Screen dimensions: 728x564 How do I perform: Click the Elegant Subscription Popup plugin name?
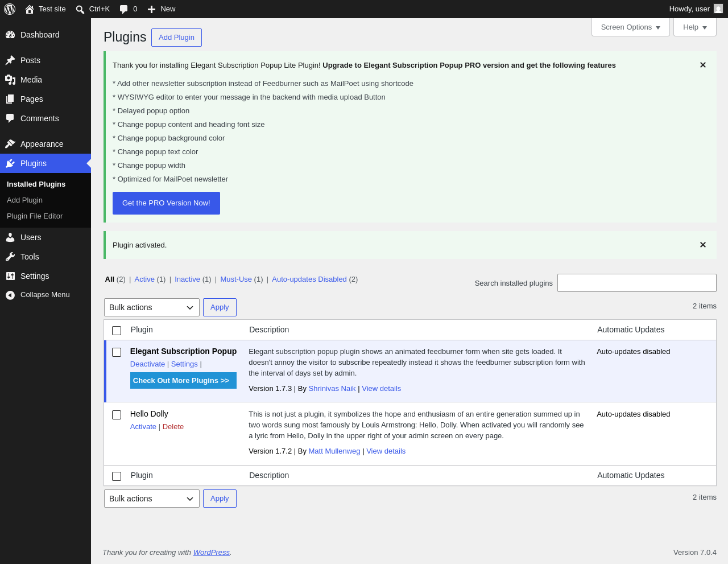(x=183, y=351)
